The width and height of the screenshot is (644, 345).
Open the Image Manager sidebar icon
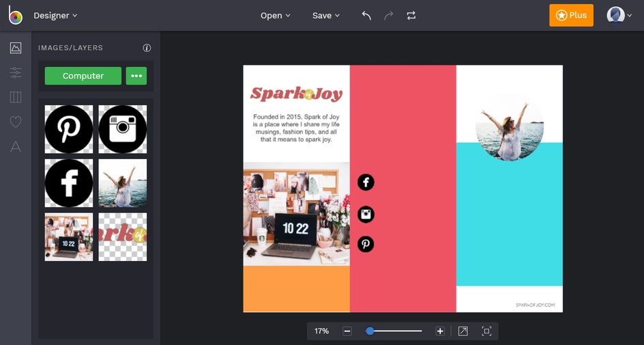15,48
